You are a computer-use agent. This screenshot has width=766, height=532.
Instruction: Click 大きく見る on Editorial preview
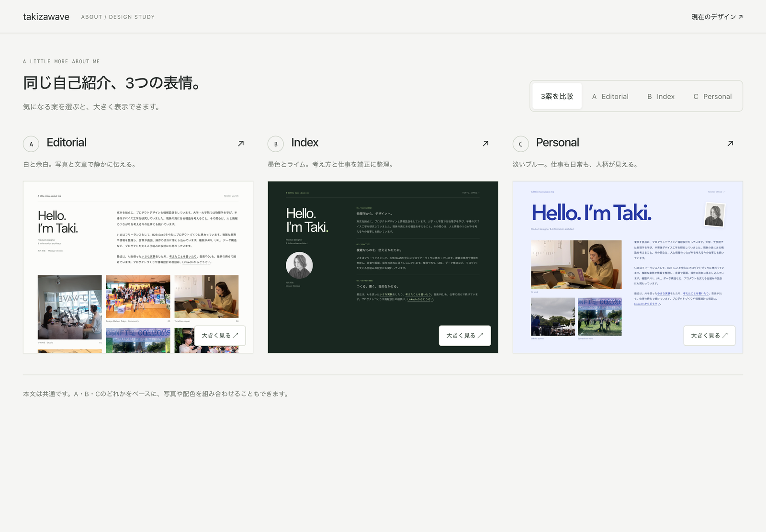tap(220, 336)
